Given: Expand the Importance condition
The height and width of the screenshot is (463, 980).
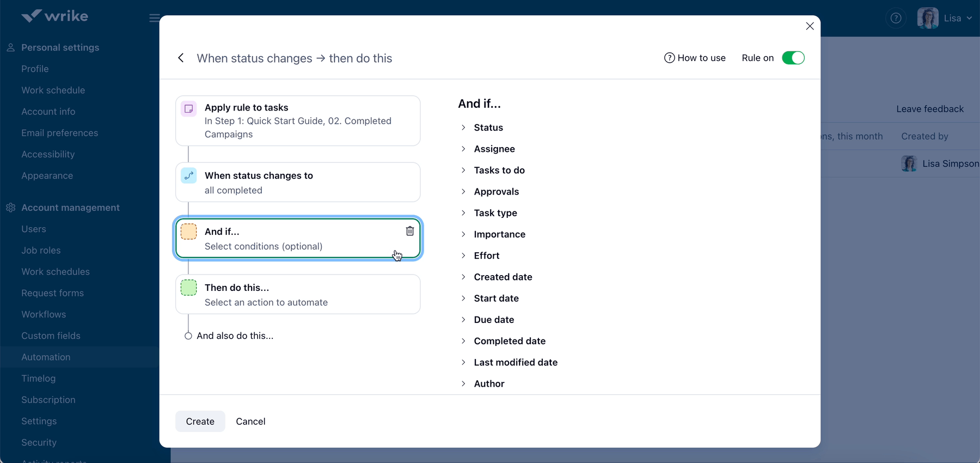Looking at the screenshot, I should [x=499, y=234].
